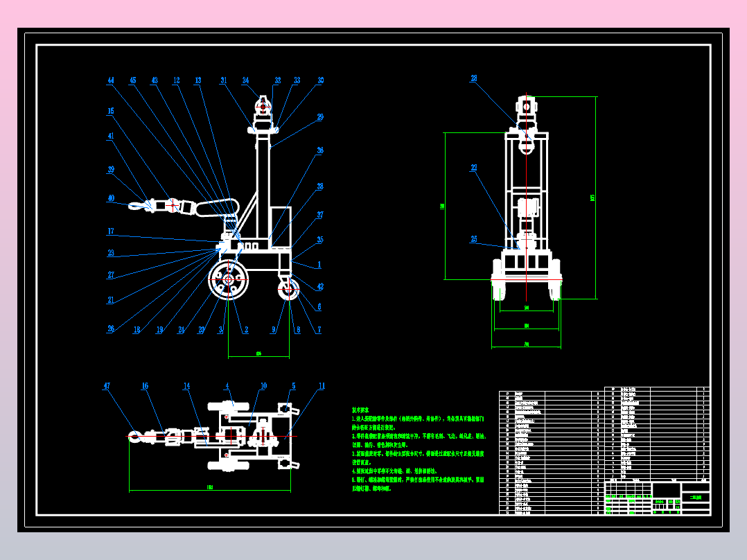
Task: Click part callout number 44
Action: (111, 80)
